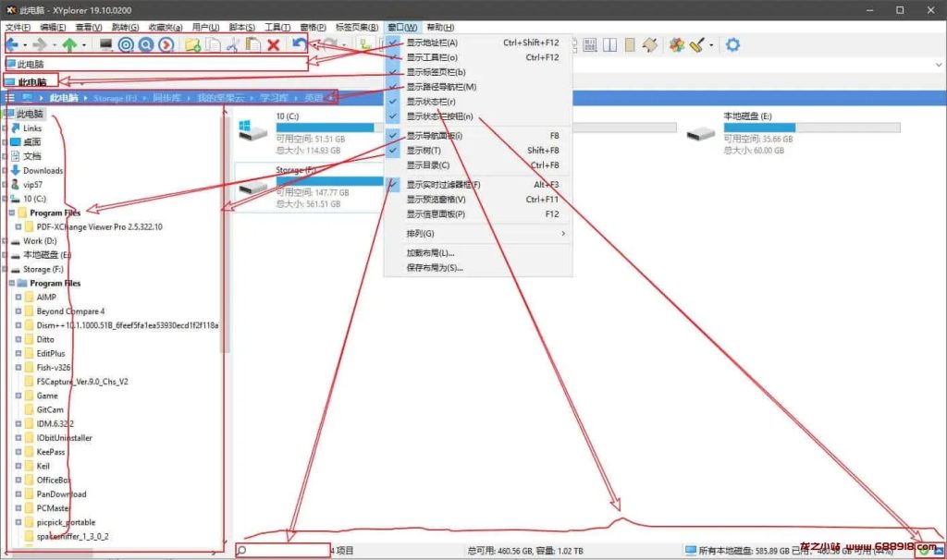This screenshot has width=947, height=560.
Task: Open the 工具(T) menu
Action: (277, 27)
